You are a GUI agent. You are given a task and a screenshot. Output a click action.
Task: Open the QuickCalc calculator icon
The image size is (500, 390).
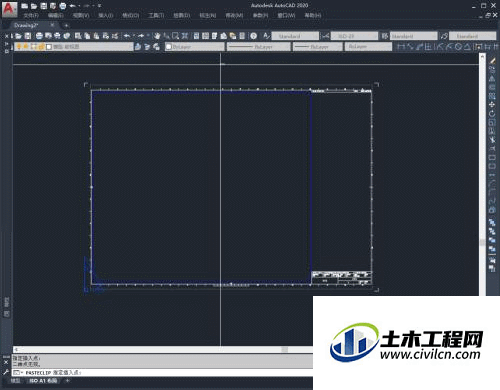(242, 36)
